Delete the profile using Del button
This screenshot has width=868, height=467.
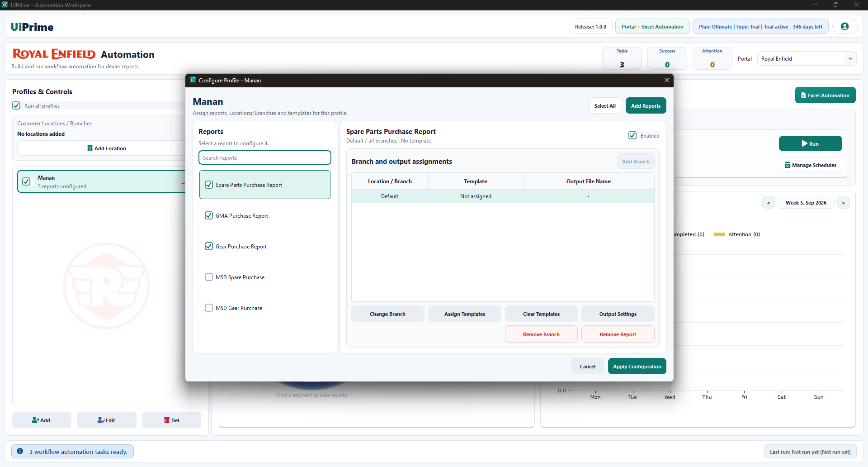click(x=171, y=420)
